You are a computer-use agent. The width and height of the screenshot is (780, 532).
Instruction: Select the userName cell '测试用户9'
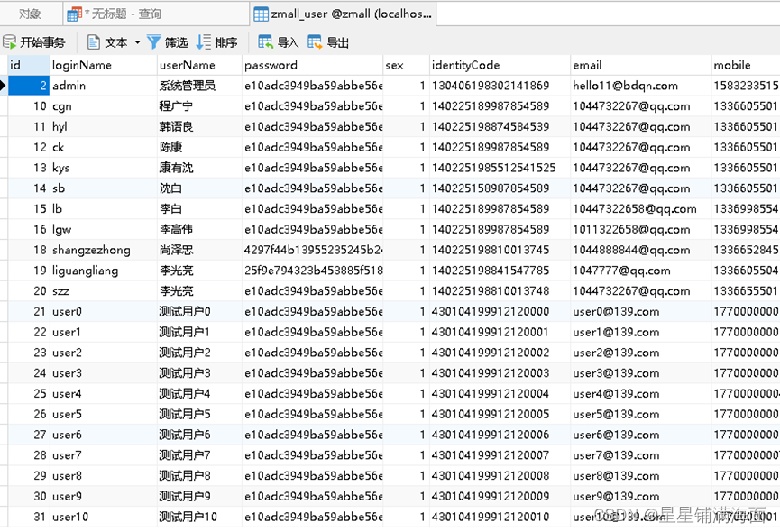[x=199, y=497]
